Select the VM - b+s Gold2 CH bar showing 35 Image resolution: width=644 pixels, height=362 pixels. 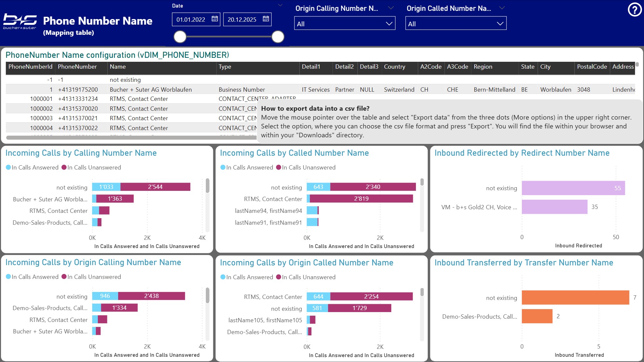coord(555,207)
